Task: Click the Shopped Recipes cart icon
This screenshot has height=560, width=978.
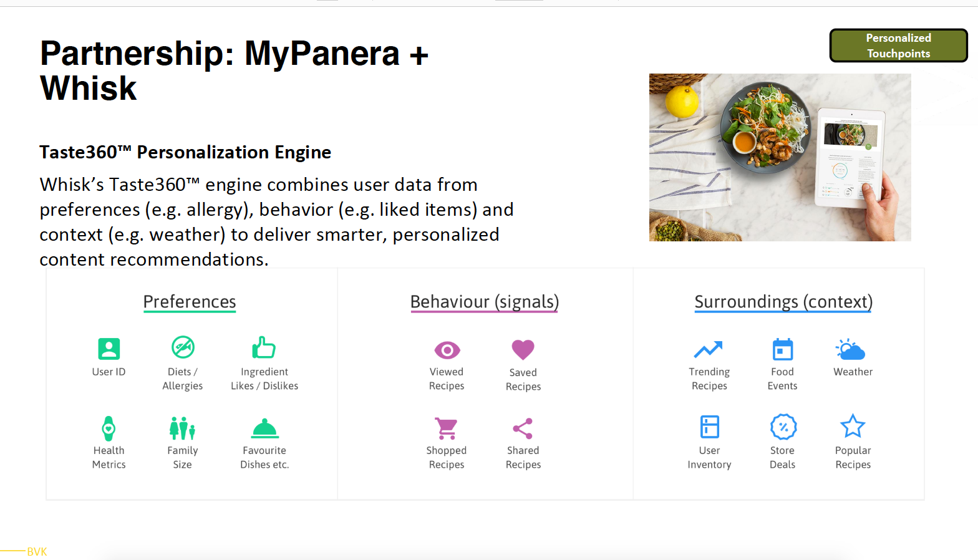Action: pos(447,428)
